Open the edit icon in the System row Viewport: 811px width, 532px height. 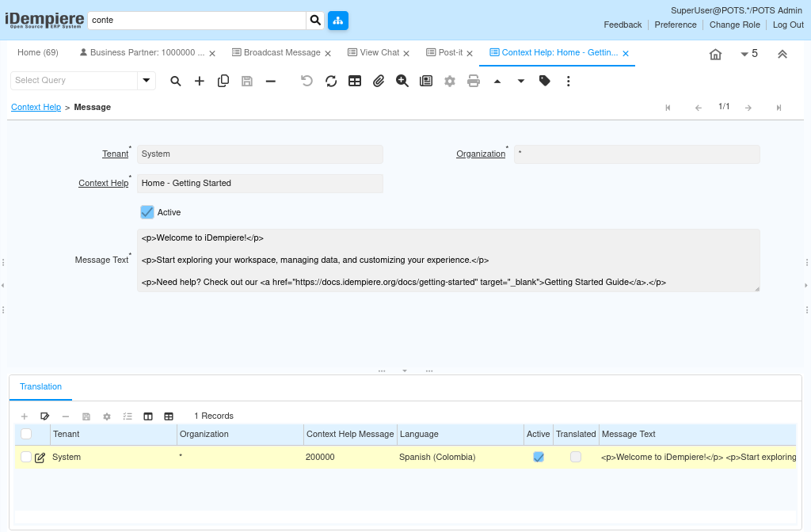[x=40, y=458]
